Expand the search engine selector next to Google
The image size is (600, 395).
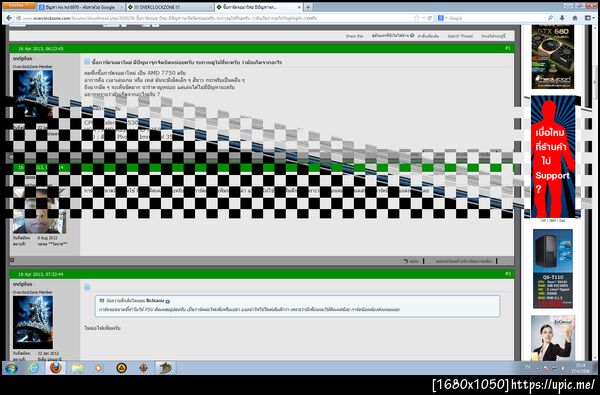coord(442,18)
